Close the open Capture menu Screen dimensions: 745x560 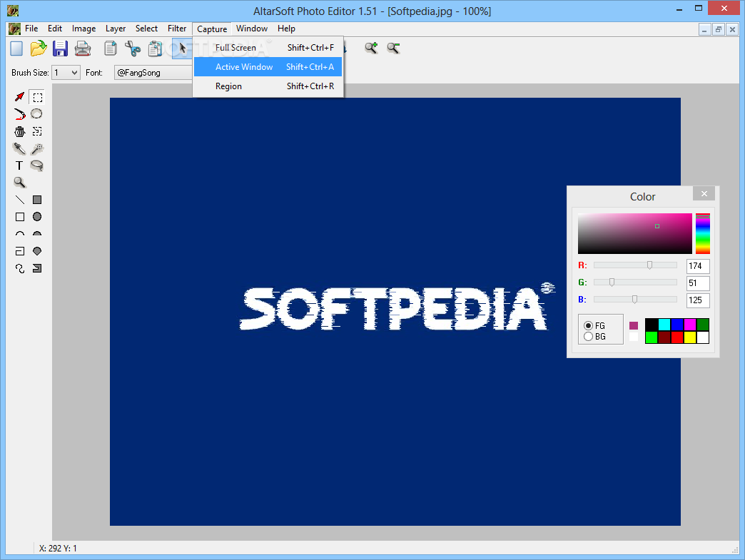(212, 29)
